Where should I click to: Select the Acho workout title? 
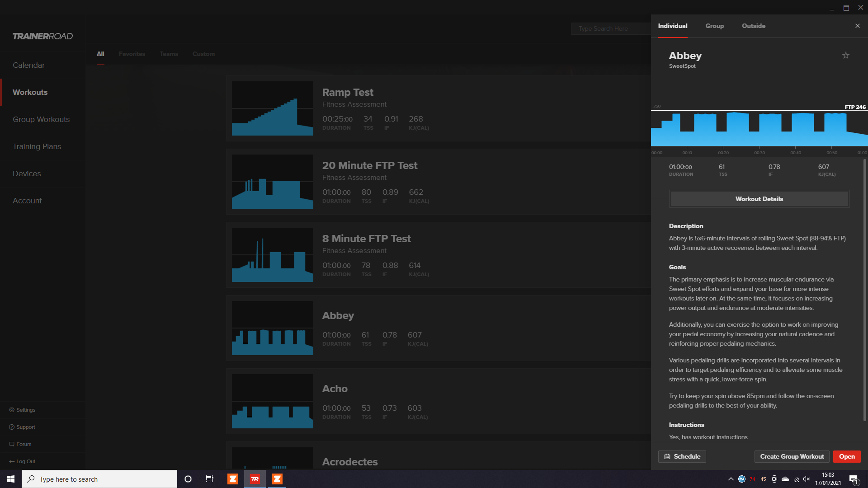click(335, 389)
